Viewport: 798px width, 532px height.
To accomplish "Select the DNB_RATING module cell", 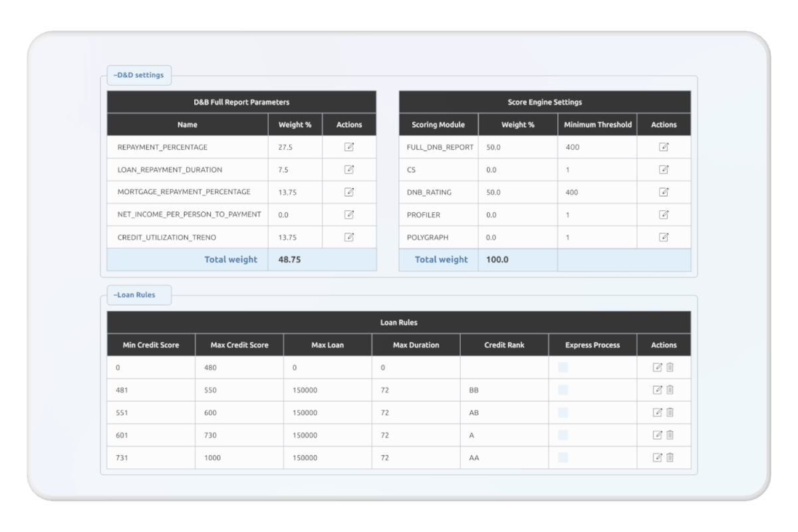I will 438,192.
